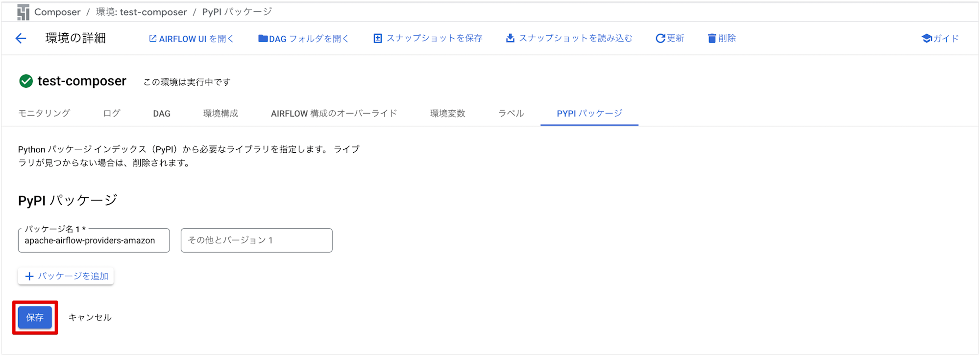Click the package name 1 input field
980x356 pixels.
pos(94,240)
